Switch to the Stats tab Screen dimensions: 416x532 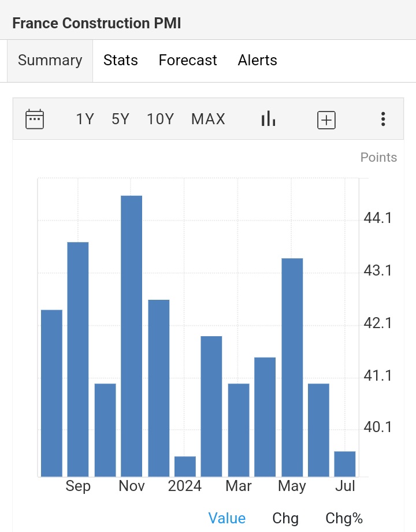pos(120,61)
